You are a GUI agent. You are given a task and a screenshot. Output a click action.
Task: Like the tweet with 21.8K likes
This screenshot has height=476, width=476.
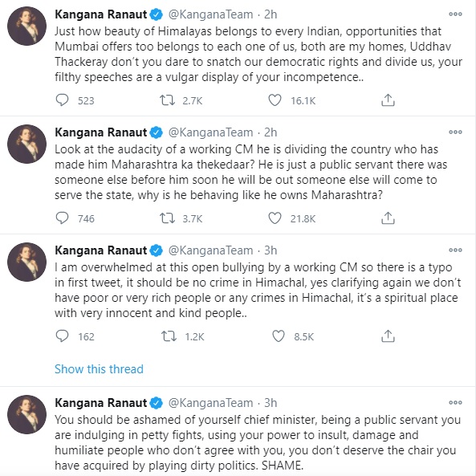[275, 218]
